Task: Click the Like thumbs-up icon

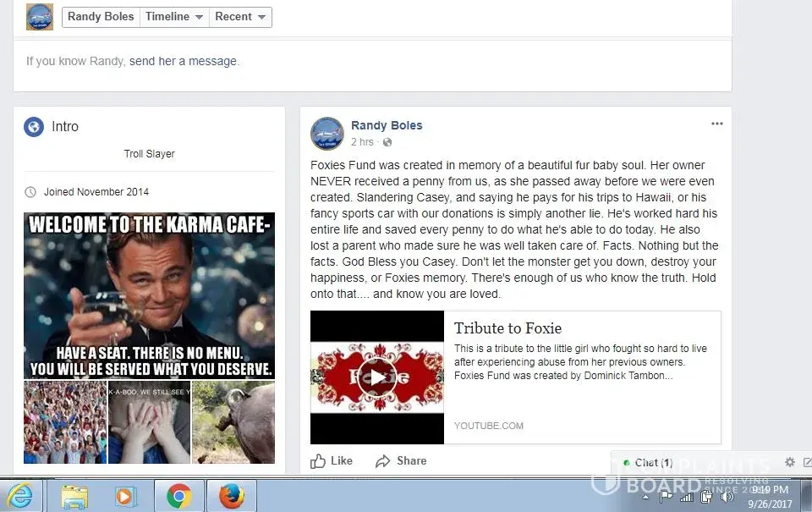Action: [x=317, y=461]
